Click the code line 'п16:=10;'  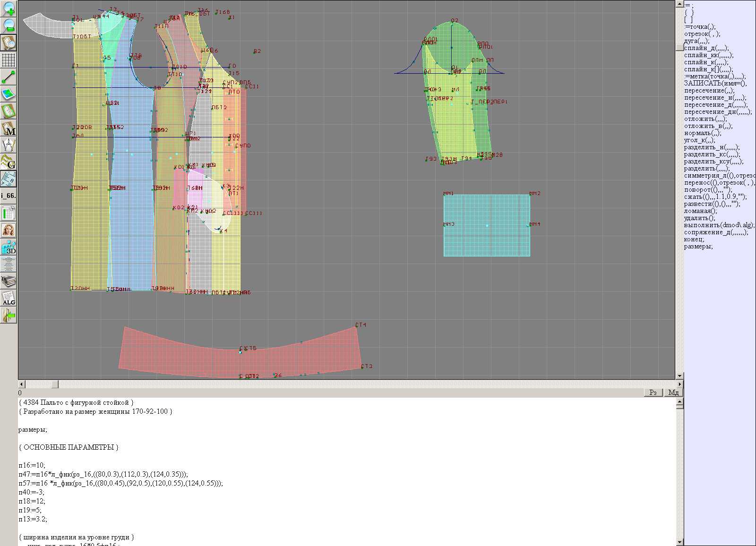point(32,465)
